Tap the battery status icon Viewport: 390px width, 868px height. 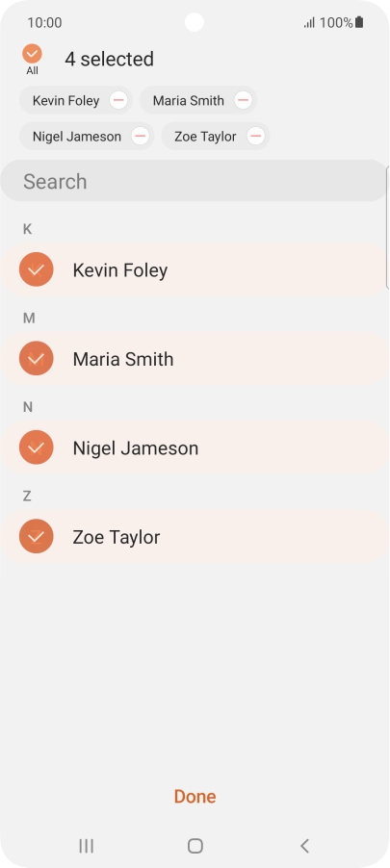pyautogui.click(x=359, y=22)
